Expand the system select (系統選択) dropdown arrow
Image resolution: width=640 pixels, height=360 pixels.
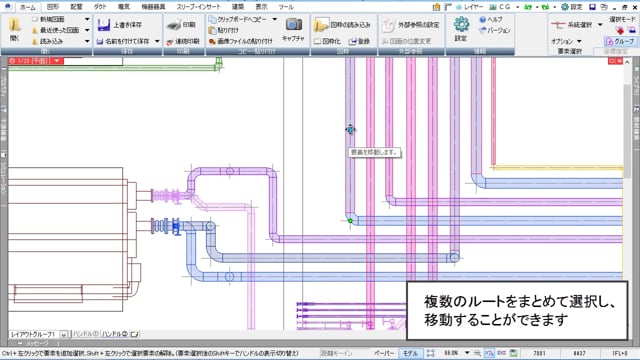(600, 25)
